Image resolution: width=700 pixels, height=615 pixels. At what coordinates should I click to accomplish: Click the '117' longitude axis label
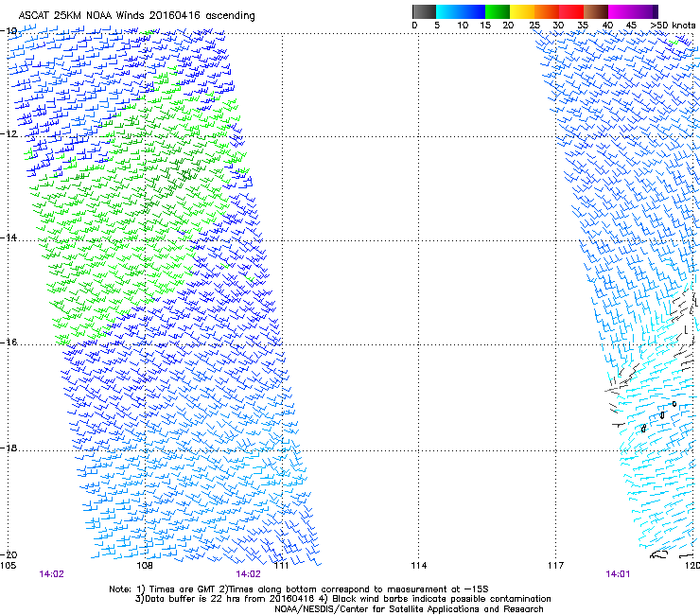click(555, 566)
